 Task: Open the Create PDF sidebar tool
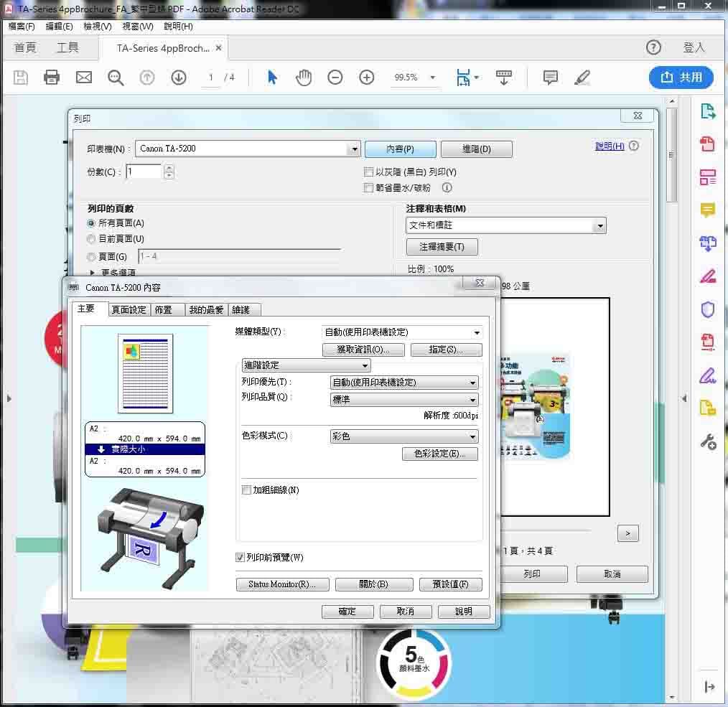click(x=708, y=144)
